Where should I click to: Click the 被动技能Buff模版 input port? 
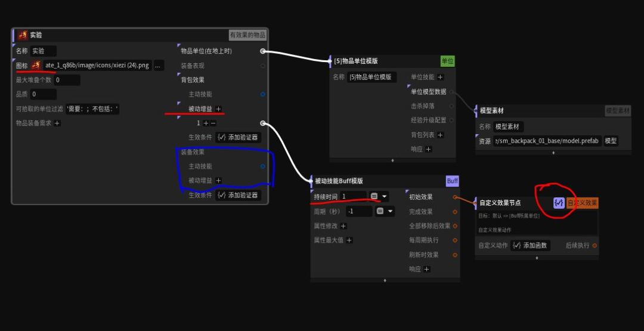click(311, 181)
